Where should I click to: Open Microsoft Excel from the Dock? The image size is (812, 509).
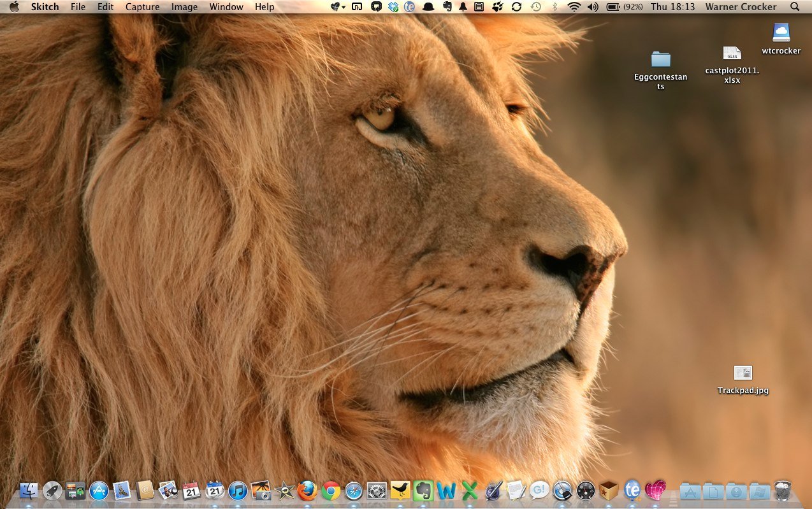click(470, 491)
